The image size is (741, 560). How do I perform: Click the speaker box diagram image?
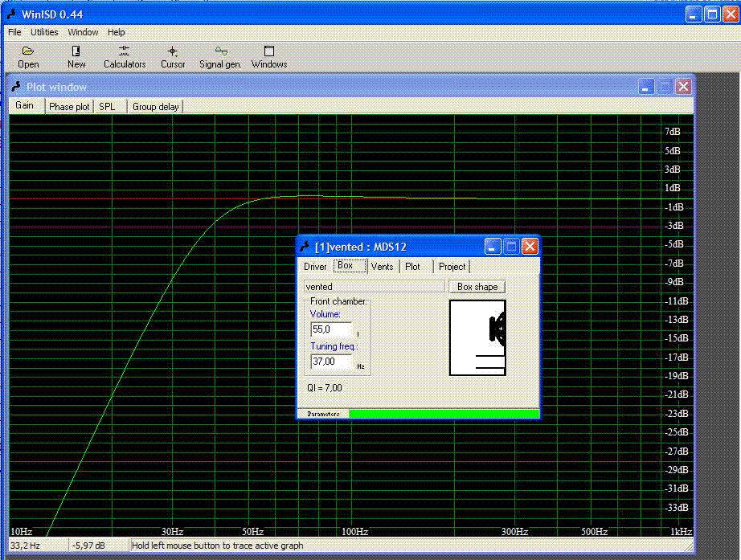[477, 337]
